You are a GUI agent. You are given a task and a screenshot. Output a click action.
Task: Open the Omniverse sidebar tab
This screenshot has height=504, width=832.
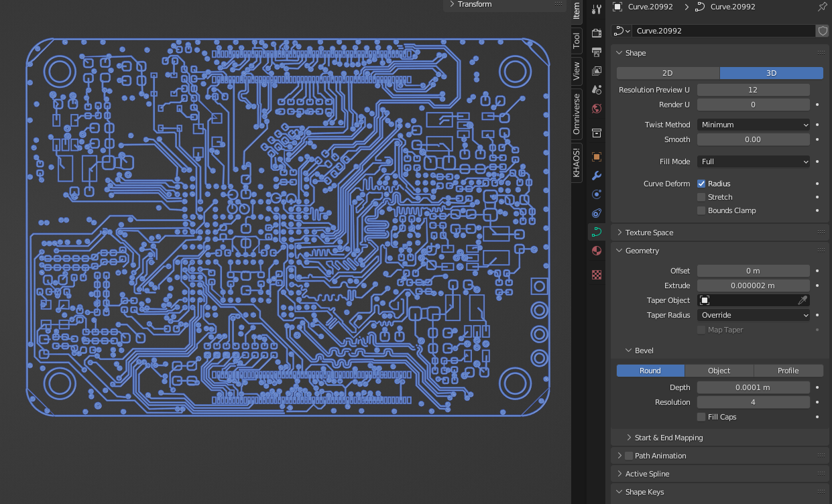pos(577,114)
